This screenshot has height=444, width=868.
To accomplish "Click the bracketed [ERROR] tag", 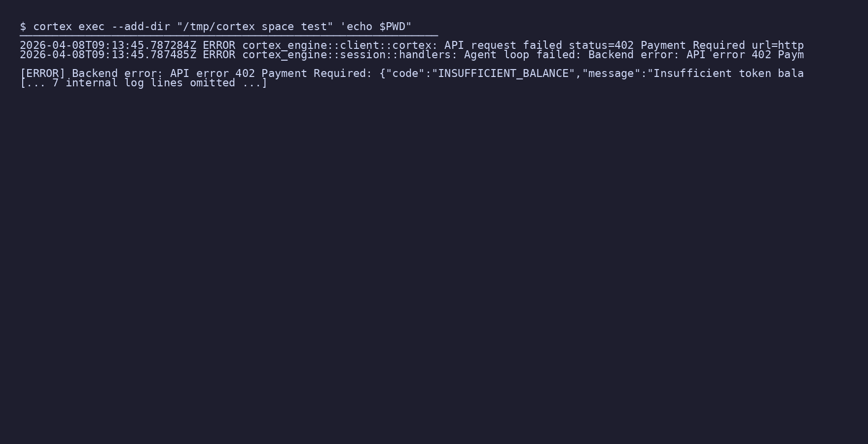I will pyautogui.click(x=42, y=74).
